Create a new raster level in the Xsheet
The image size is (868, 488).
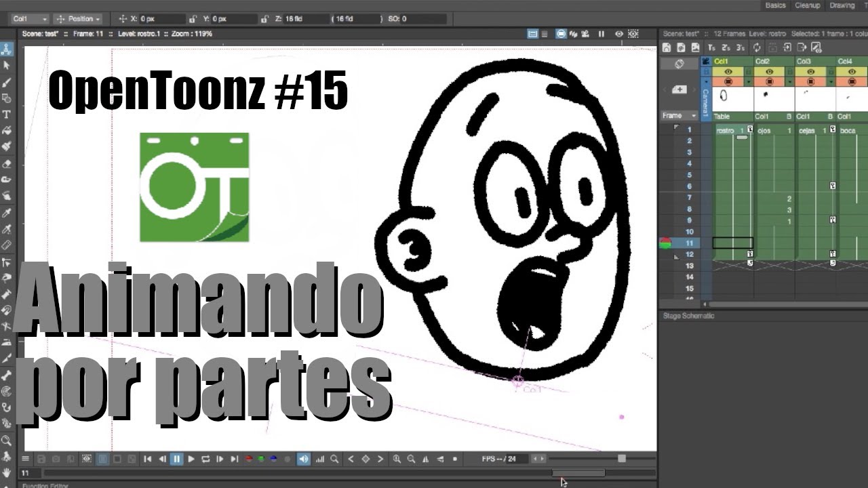tap(696, 47)
